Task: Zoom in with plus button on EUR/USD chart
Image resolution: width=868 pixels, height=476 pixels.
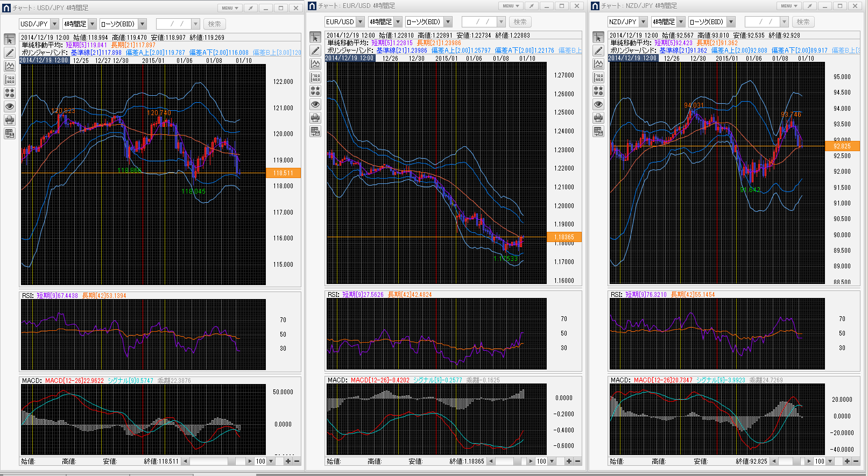Action: pos(569,461)
